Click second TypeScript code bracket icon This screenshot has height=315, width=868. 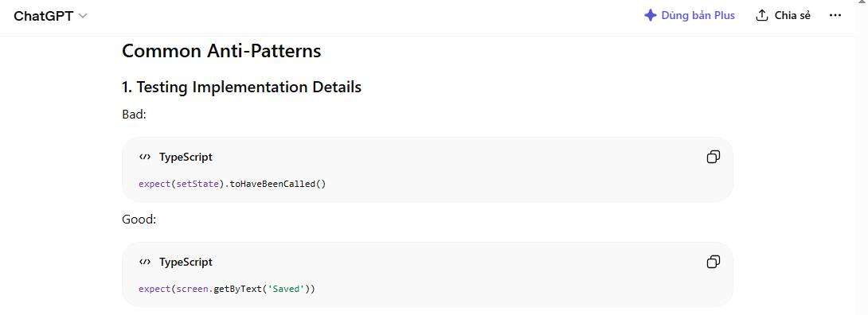point(145,262)
